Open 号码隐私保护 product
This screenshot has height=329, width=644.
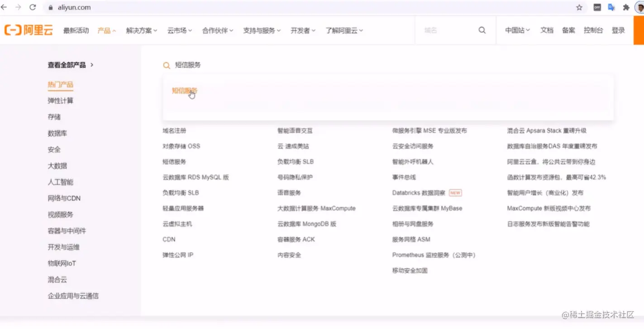click(295, 177)
